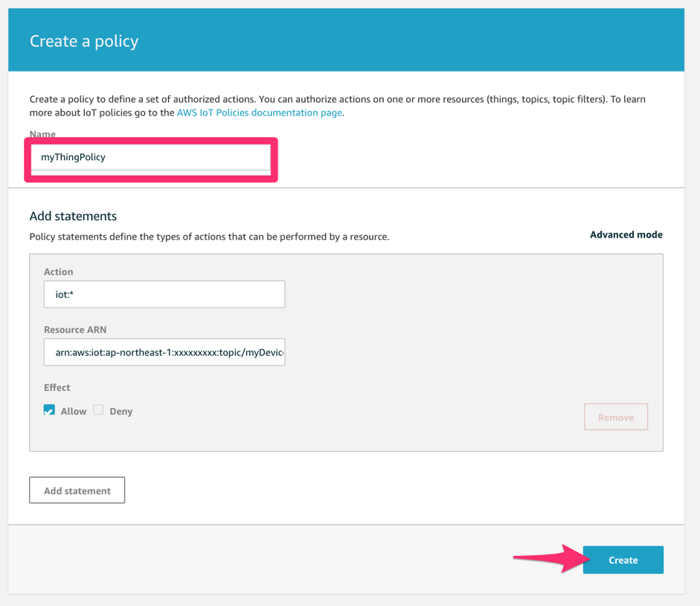Click the Name field containing myThingPolicy
The image size is (700, 606).
(x=151, y=158)
